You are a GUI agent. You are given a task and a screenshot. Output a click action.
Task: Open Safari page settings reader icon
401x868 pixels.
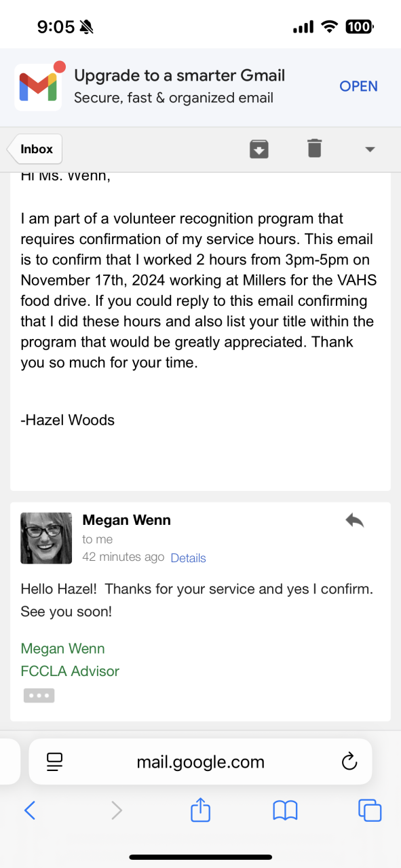[55, 762]
